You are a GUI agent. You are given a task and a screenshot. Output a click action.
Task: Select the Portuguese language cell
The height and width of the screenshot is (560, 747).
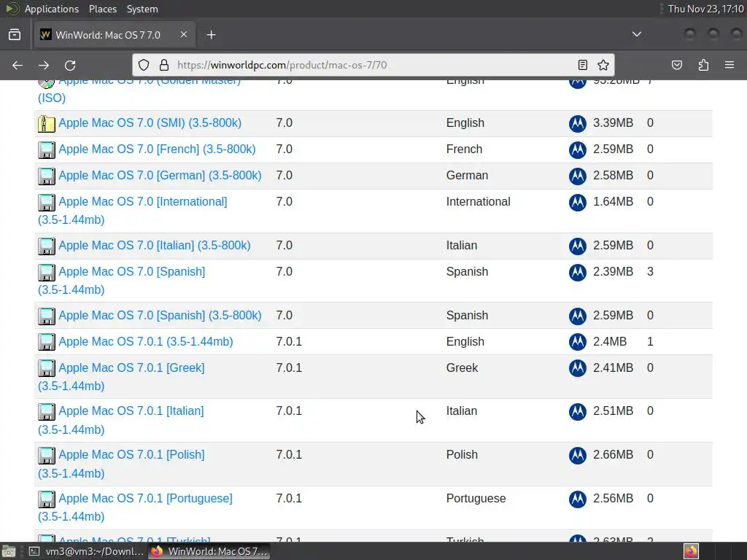pos(476,498)
